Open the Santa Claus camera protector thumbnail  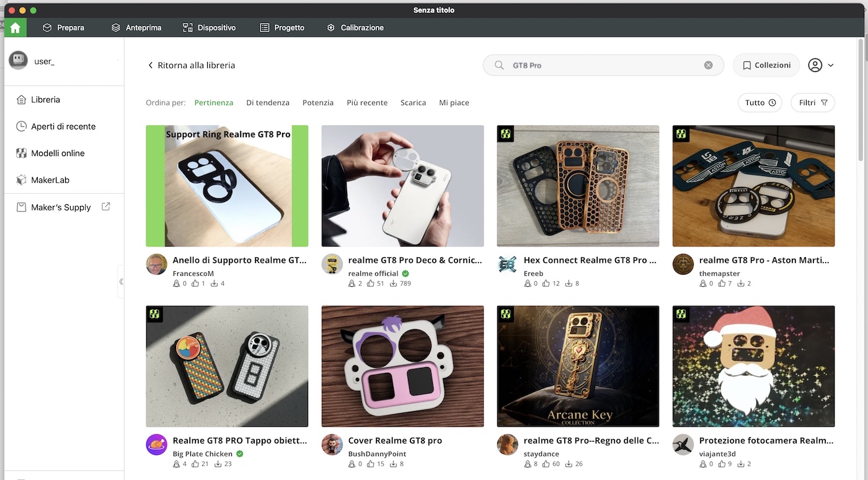pos(753,366)
